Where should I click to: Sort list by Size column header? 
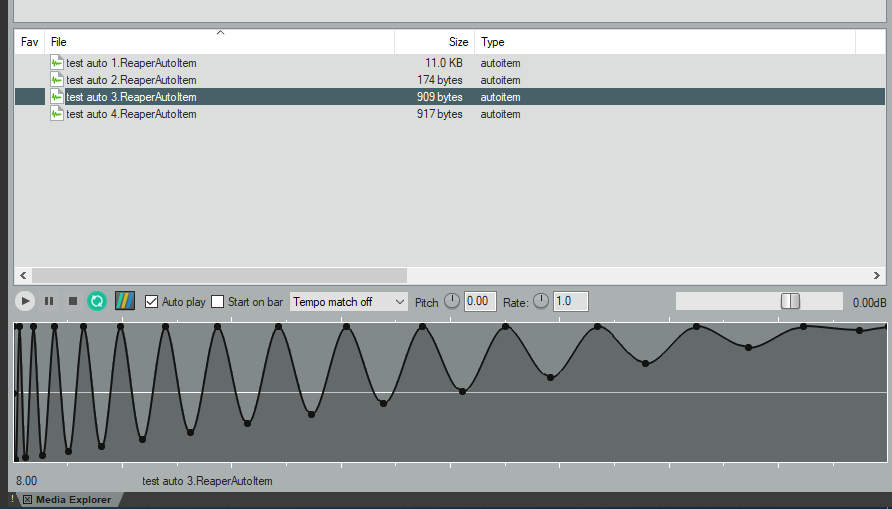(435, 42)
